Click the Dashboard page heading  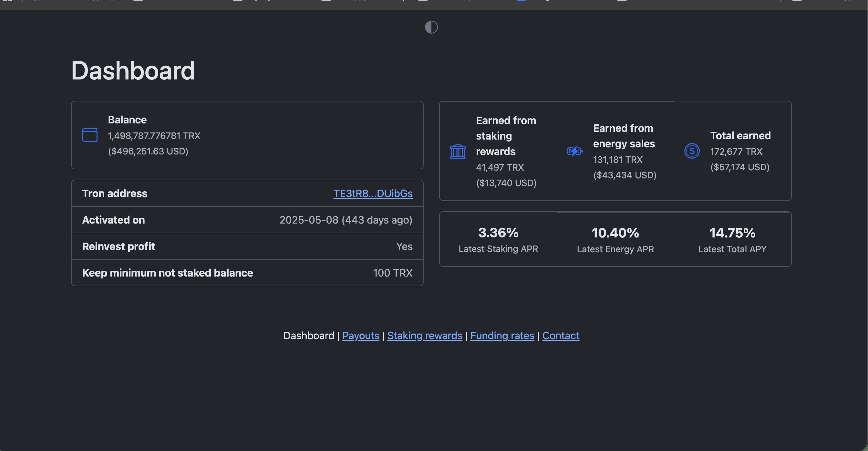coord(133,71)
